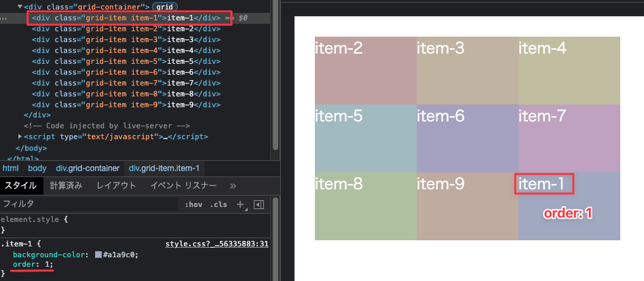Select the grid-item item-6 DOM row
The width and height of the screenshot is (644, 281).
tap(135, 73)
